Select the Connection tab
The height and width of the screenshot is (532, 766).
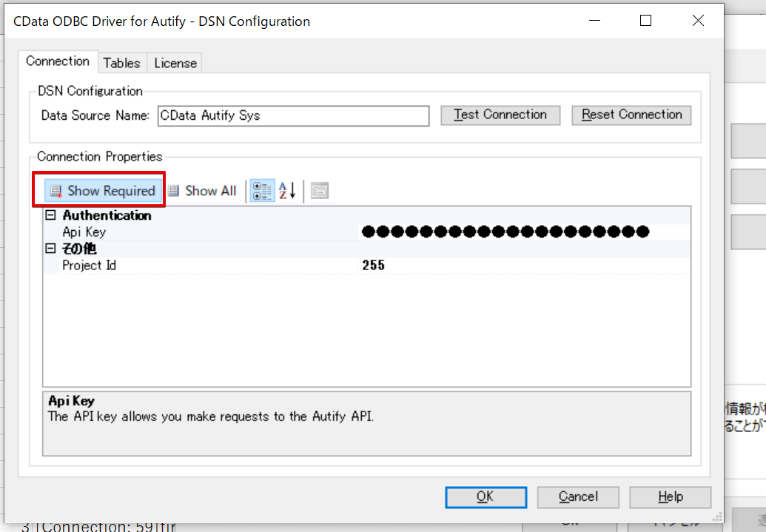pyautogui.click(x=58, y=61)
